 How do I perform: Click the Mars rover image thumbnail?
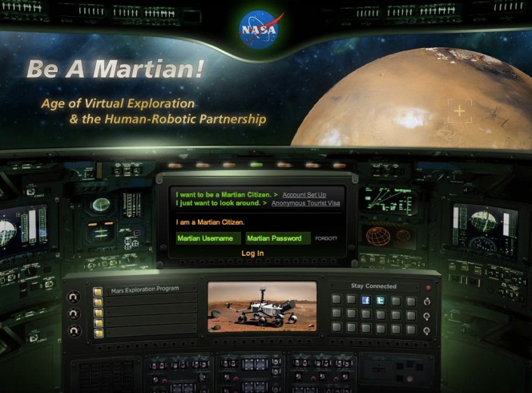pos(262,306)
